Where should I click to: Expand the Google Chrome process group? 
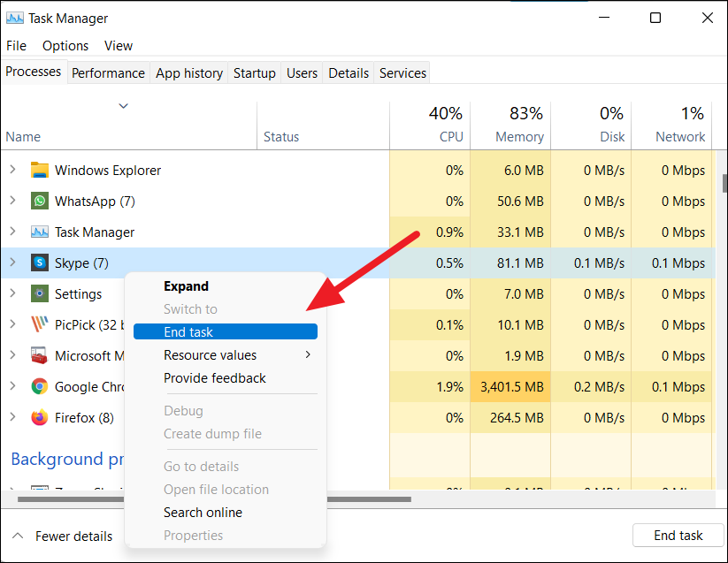pyautogui.click(x=13, y=386)
